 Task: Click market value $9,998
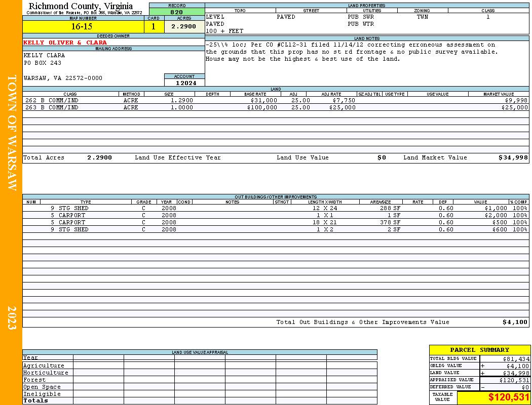click(x=516, y=100)
